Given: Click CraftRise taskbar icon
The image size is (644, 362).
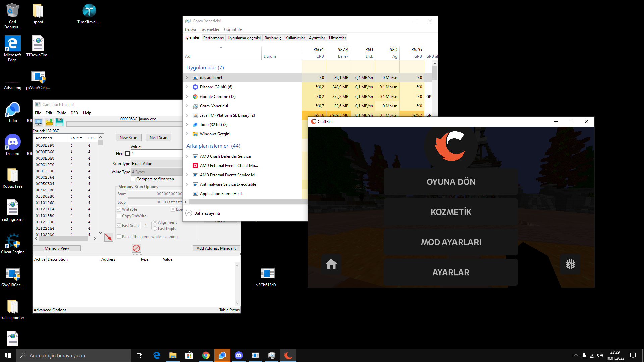Looking at the screenshot, I should click(x=288, y=355).
